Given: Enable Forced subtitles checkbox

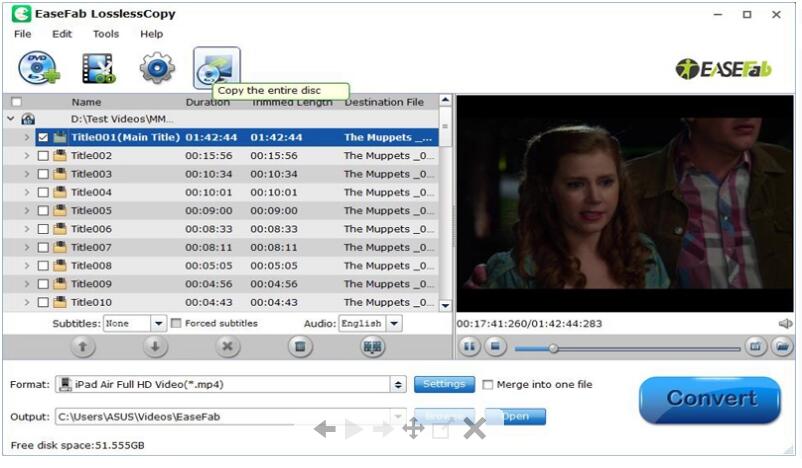Looking at the screenshot, I should click(x=176, y=323).
